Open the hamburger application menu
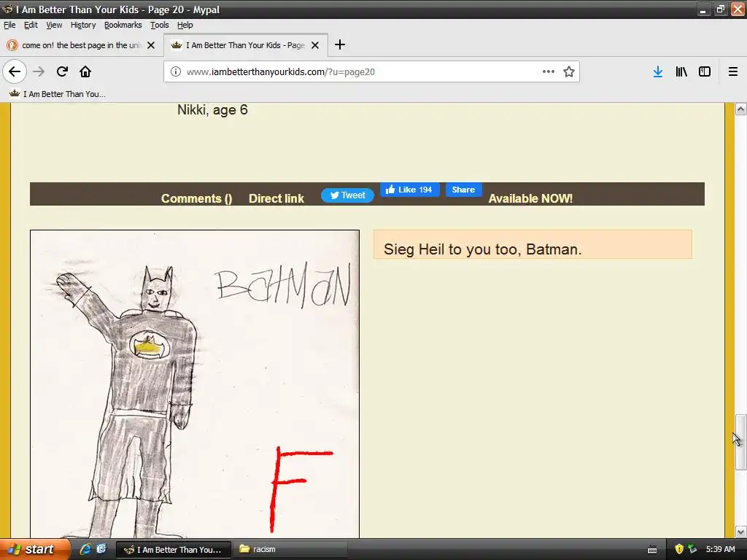Viewport: 747px width, 560px height. click(732, 72)
